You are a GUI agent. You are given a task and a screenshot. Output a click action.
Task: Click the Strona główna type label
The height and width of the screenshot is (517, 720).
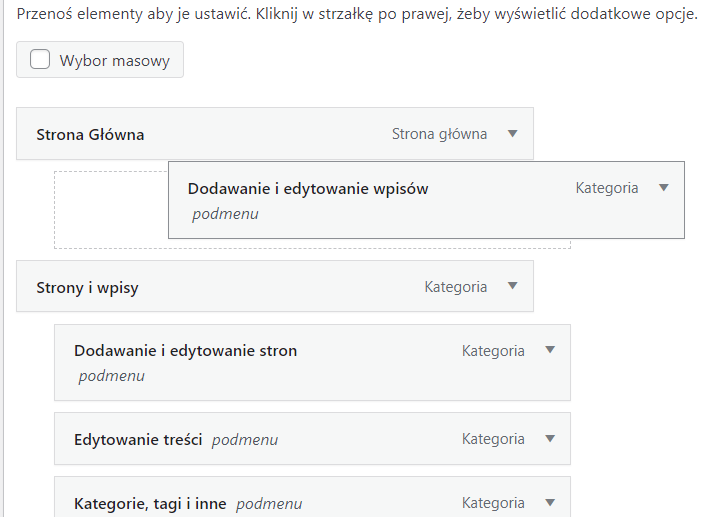click(439, 134)
